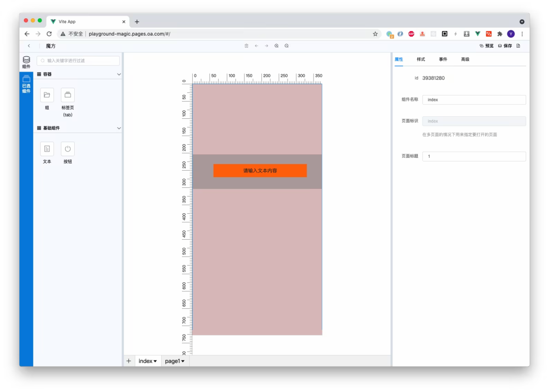
Task: Click the undo left-arrow icon in the editor toolbar
Action: coord(256,46)
